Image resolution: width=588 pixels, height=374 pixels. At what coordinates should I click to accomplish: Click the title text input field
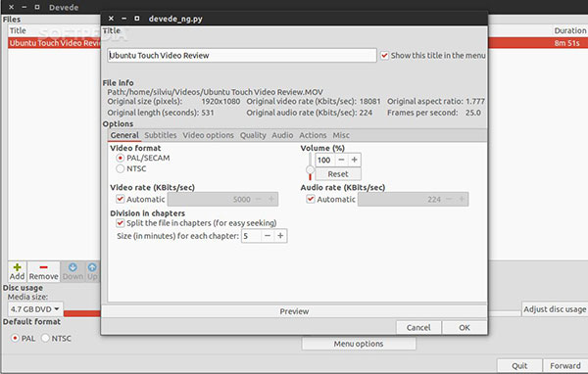tap(242, 56)
